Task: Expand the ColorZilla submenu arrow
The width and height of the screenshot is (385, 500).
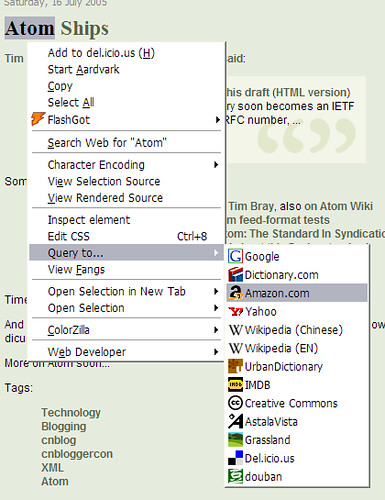Action: click(x=216, y=330)
